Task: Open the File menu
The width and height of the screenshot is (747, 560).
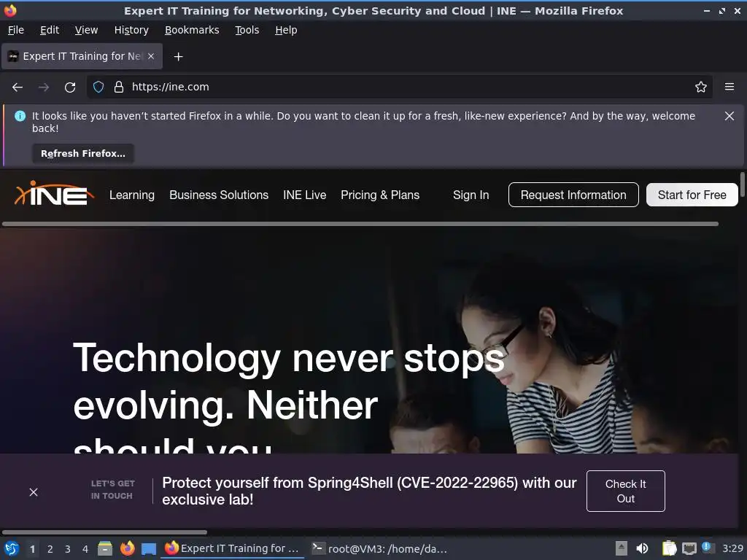Action: pyautogui.click(x=16, y=30)
